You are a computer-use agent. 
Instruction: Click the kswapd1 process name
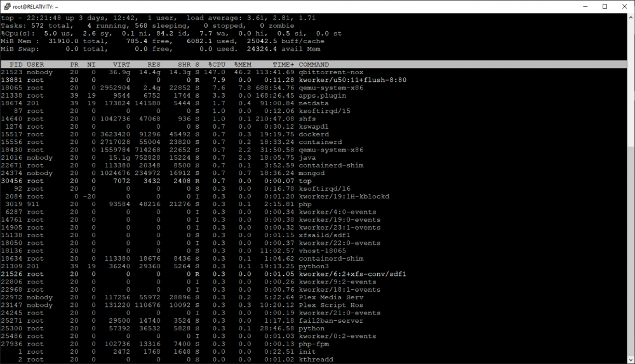[x=314, y=127]
